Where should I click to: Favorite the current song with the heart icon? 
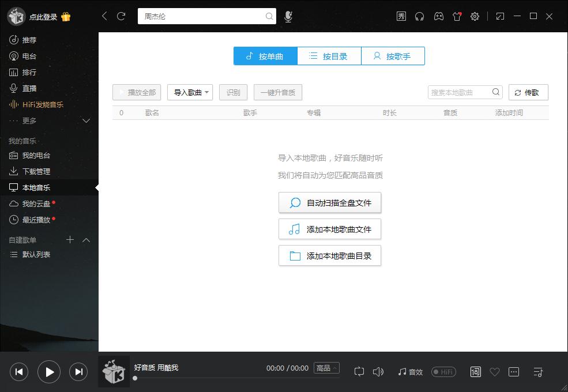click(x=494, y=372)
